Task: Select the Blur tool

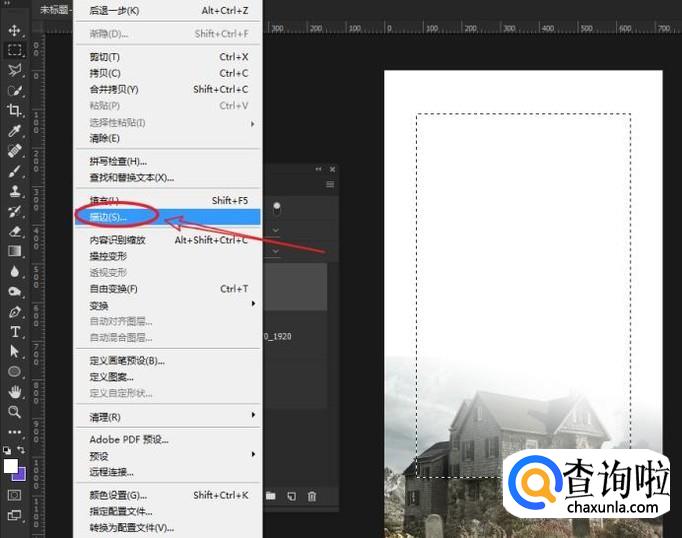Action: (14, 272)
